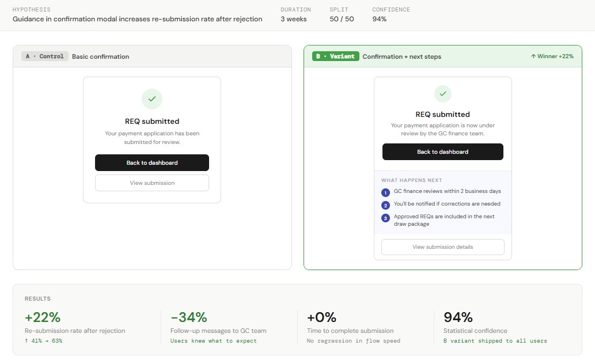Click the +22% re-submission rate result

click(x=43, y=317)
